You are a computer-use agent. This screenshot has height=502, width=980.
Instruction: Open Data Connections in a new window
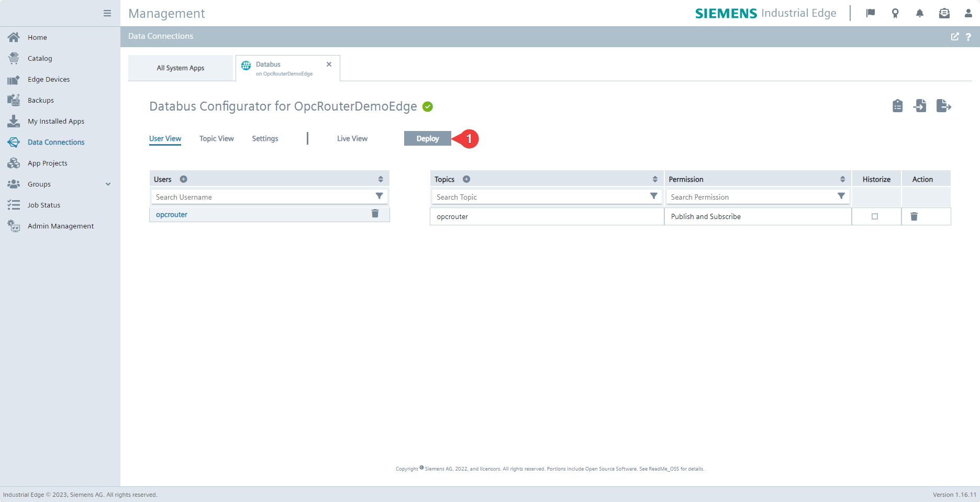[x=955, y=37]
